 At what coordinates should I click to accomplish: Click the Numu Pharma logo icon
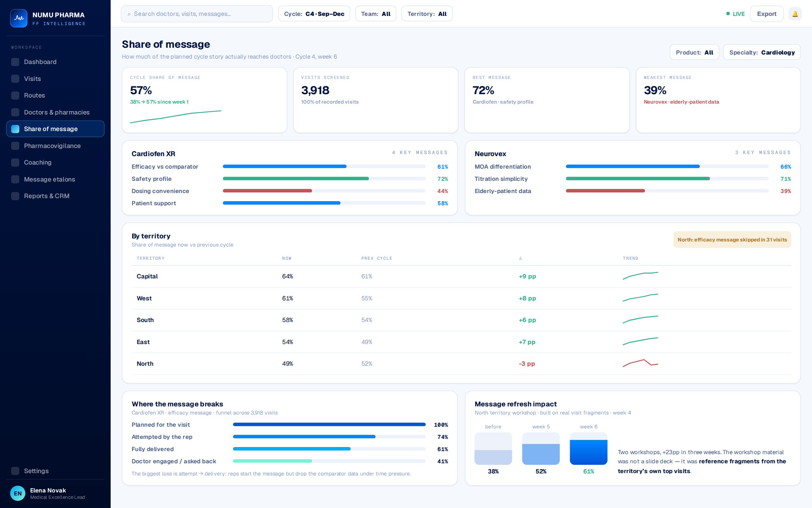click(x=19, y=18)
